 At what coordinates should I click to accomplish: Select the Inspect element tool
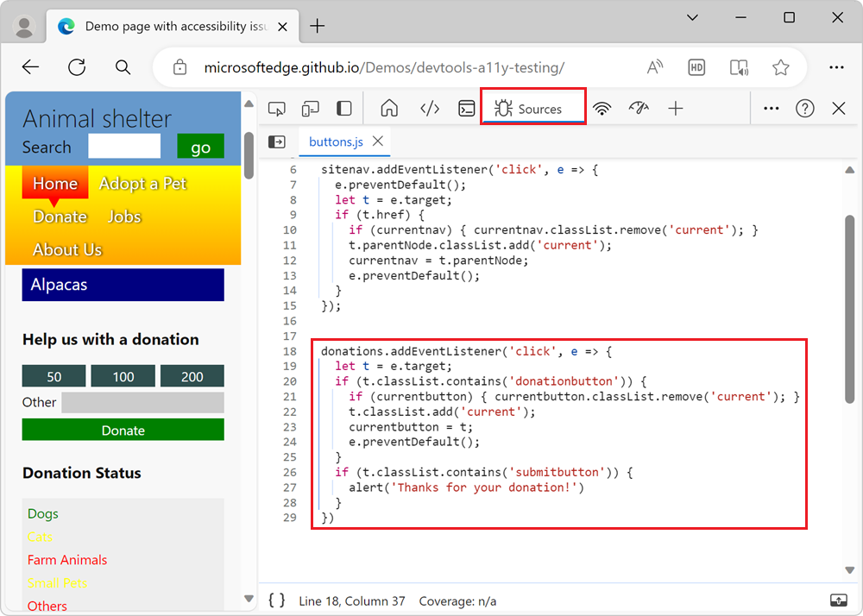point(276,108)
